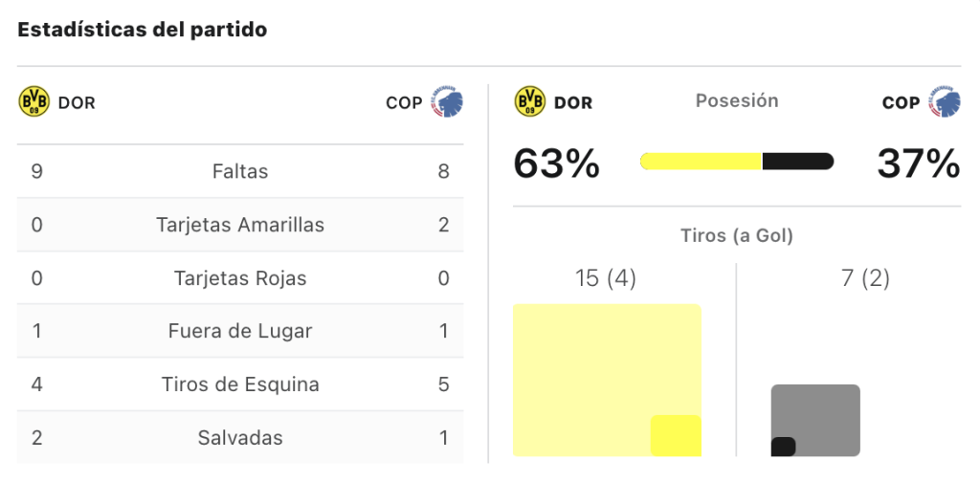
Task: Click the Copenhagen crest beside Posesión
Action: (945, 101)
